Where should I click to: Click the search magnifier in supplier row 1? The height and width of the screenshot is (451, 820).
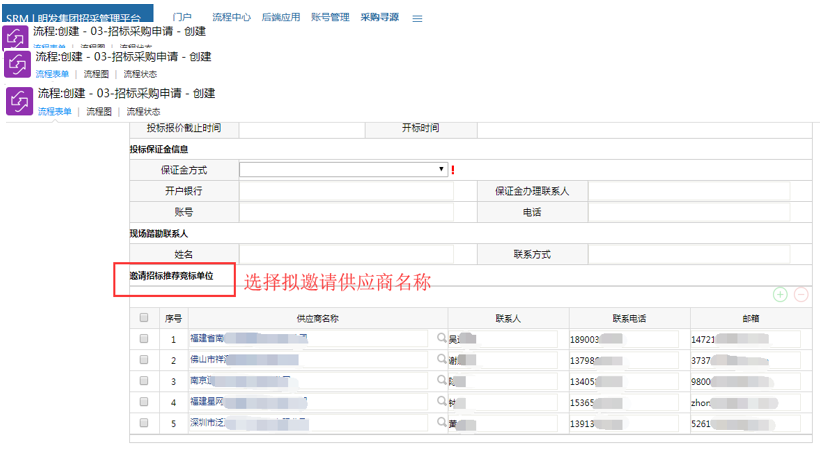coord(442,339)
